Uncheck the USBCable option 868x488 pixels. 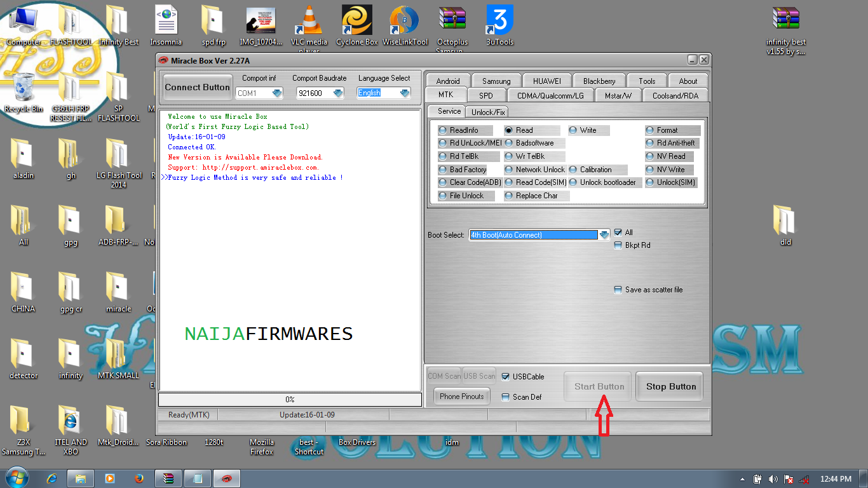[506, 376]
